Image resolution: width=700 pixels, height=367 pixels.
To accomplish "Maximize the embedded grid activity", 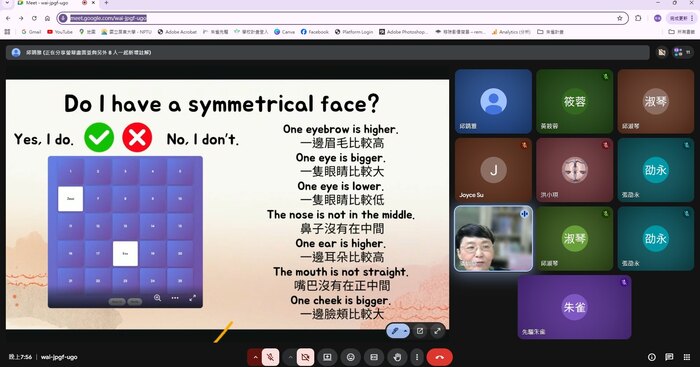I will coord(192,298).
